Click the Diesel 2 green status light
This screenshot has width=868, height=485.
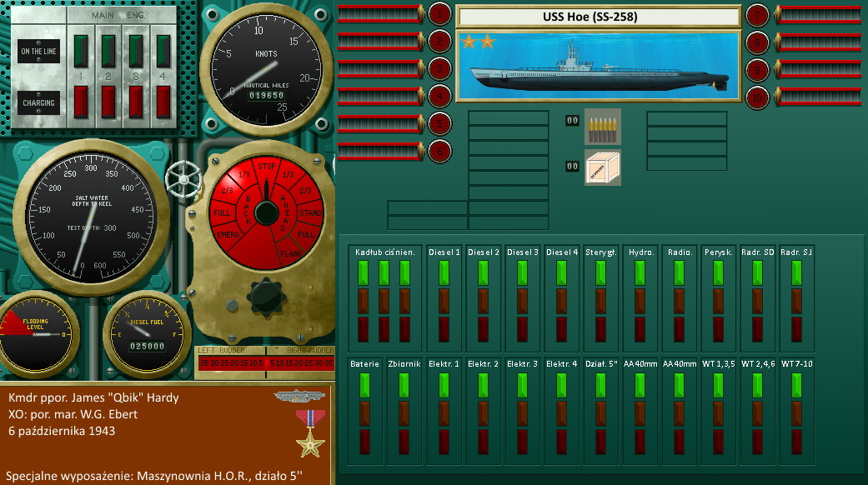pyautogui.click(x=484, y=272)
